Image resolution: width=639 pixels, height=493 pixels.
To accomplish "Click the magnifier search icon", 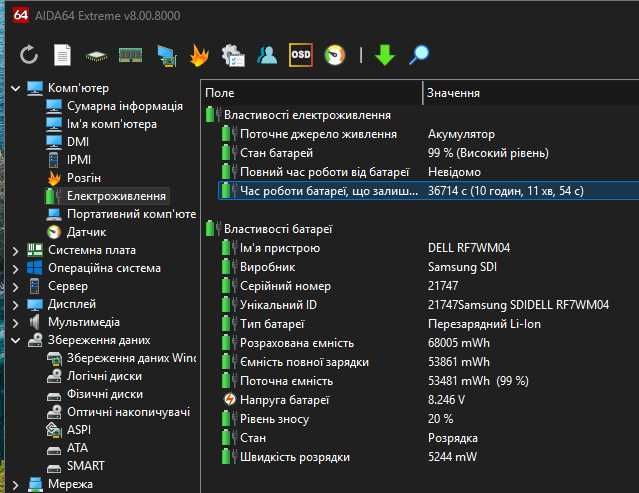I will click(x=419, y=55).
